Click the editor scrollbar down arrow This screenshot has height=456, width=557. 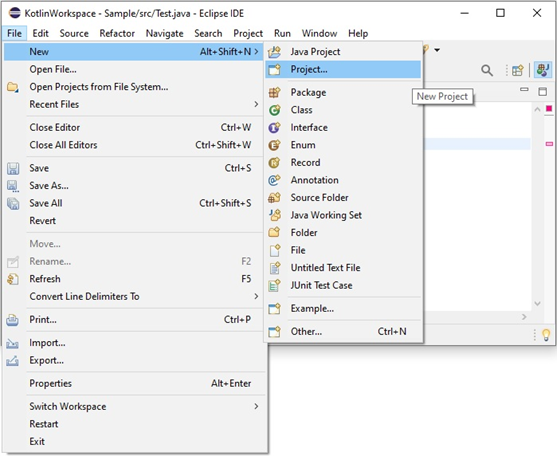537,304
